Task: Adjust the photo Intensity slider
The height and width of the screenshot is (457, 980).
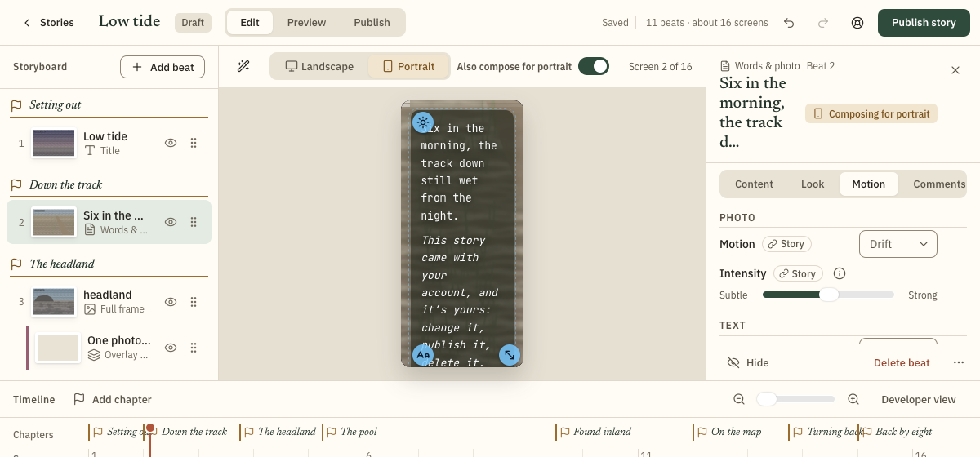Action: 828,295
